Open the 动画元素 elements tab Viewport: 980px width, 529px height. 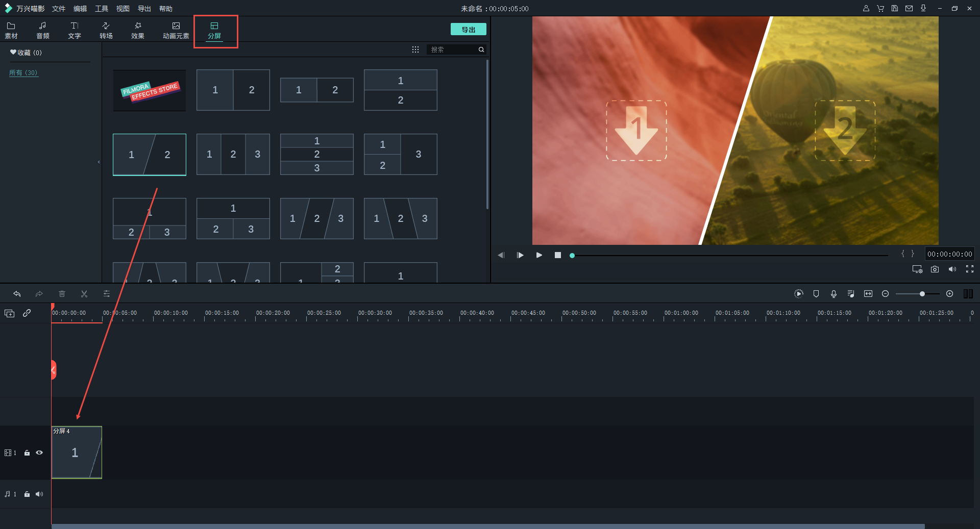pos(176,30)
